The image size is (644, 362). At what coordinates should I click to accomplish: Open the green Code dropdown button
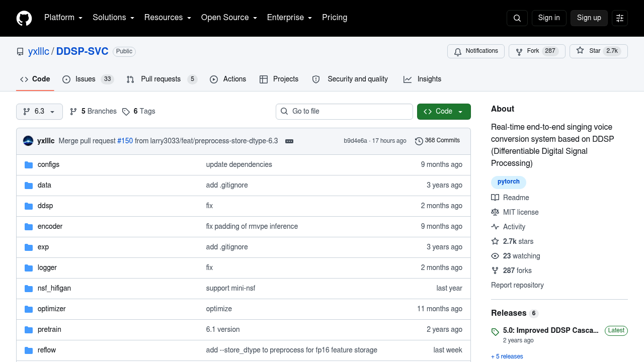444,112
